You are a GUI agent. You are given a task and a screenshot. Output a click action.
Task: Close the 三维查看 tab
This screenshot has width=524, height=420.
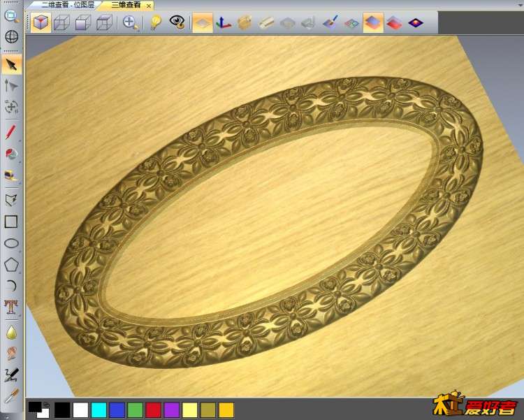pos(149,6)
